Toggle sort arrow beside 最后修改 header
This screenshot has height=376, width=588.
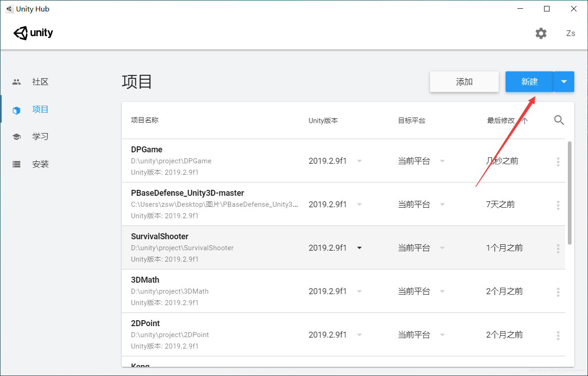click(x=525, y=121)
